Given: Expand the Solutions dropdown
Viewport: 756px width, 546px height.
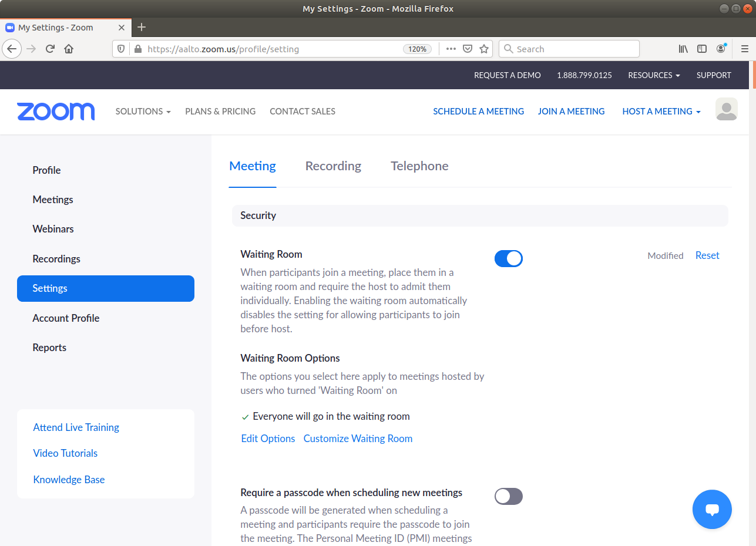Looking at the screenshot, I should coord(143,112).
